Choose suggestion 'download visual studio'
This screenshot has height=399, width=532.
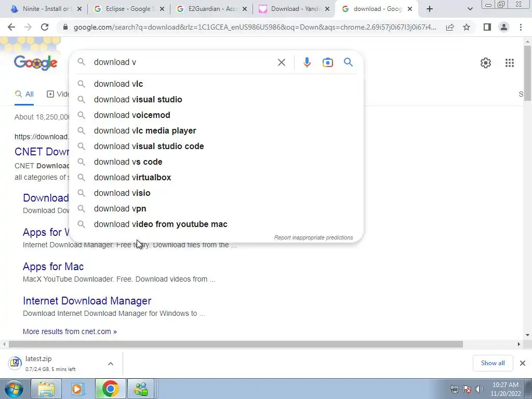point(216,99)
